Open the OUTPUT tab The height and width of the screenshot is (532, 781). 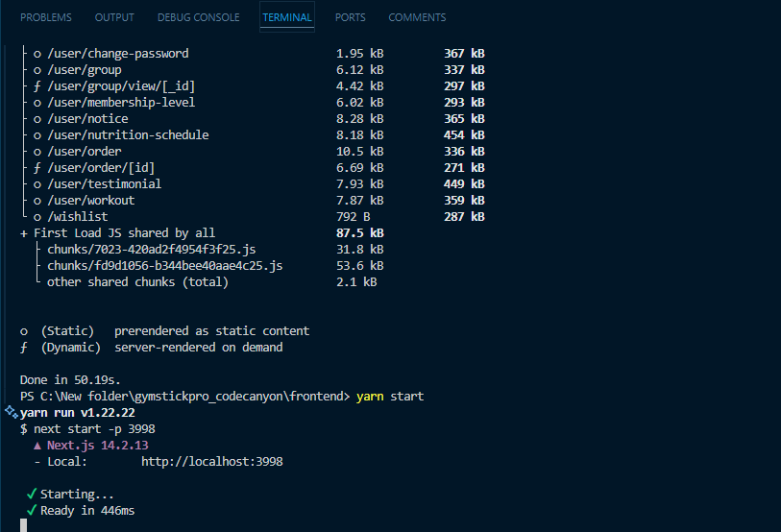(x=114, y=17)
